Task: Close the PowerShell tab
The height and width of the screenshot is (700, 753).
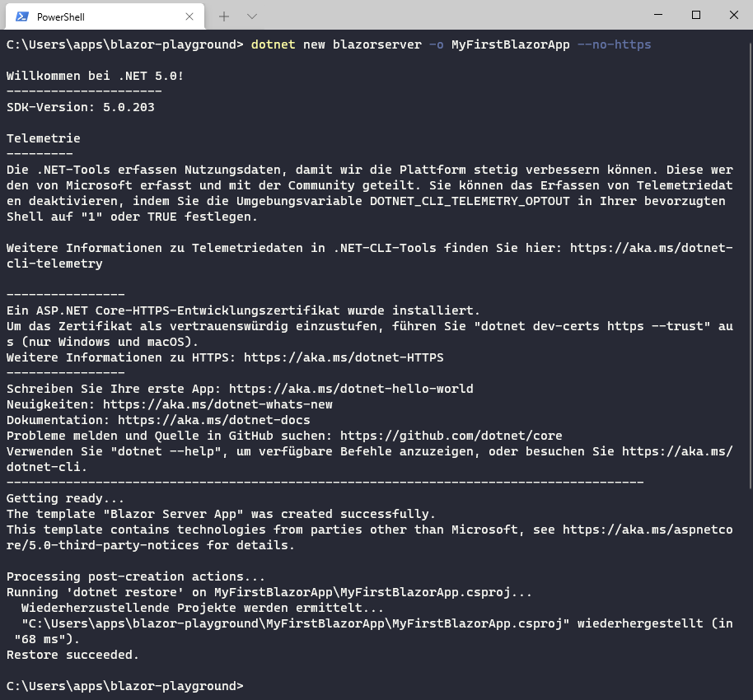Action: [189, 16]
